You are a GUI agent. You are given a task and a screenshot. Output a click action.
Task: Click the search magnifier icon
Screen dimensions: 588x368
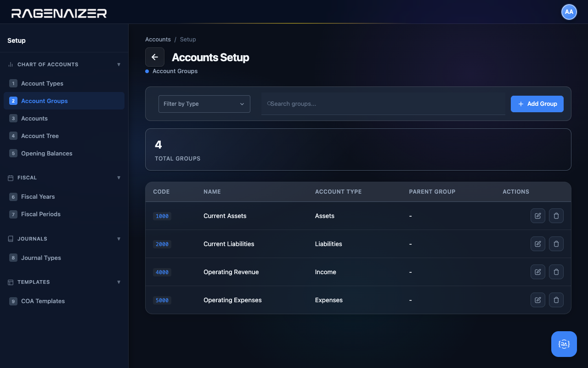(269, 104)
